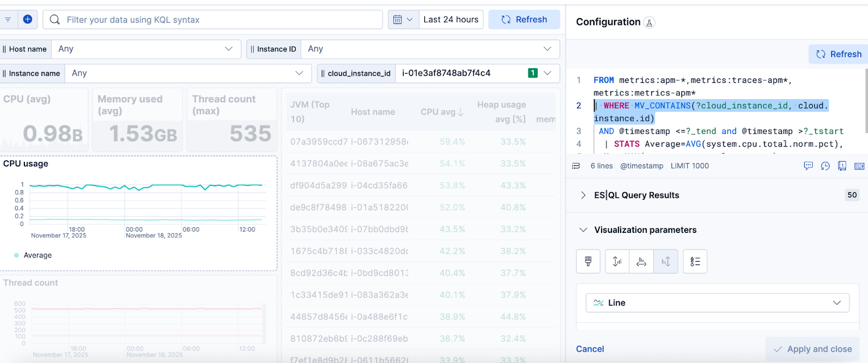Open left axis settings
This screenshot has height=363, width=868.
point(617,262)
